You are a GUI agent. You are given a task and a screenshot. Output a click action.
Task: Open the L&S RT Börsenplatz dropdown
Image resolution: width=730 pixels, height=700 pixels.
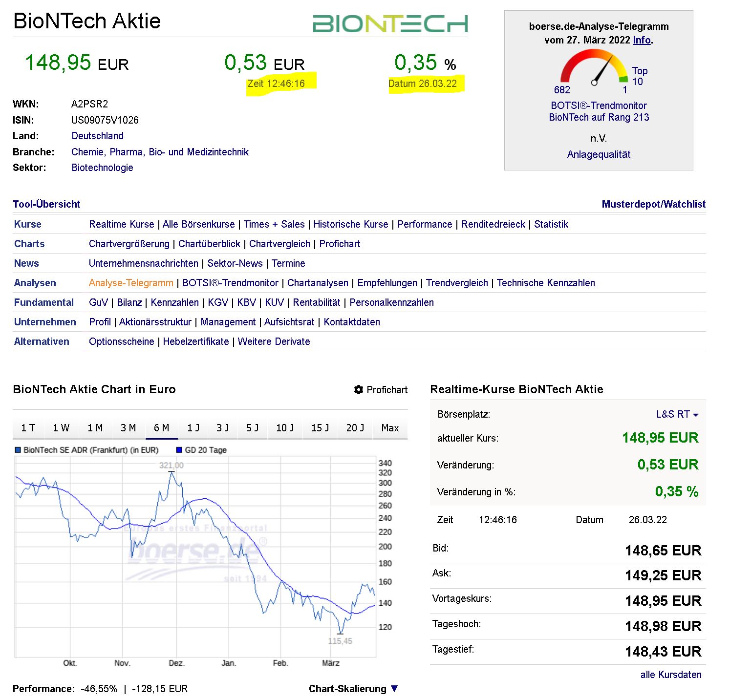[677, 414]
